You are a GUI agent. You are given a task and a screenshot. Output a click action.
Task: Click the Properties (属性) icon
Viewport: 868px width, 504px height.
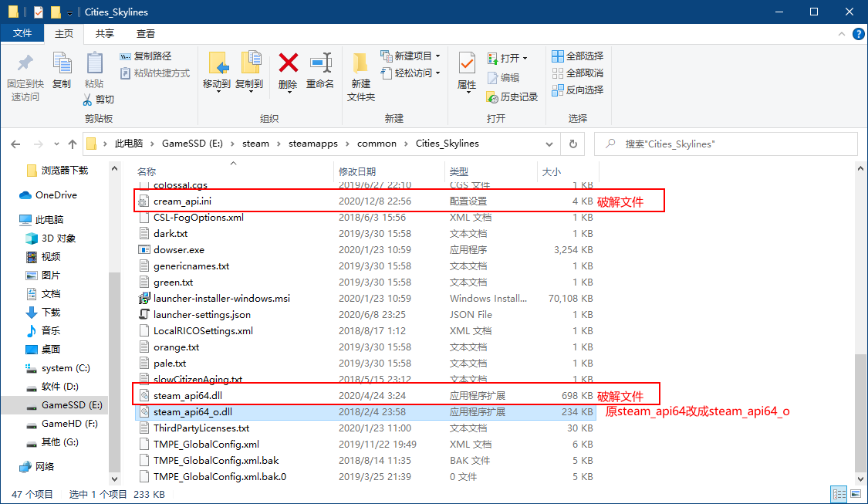[467, 64]
